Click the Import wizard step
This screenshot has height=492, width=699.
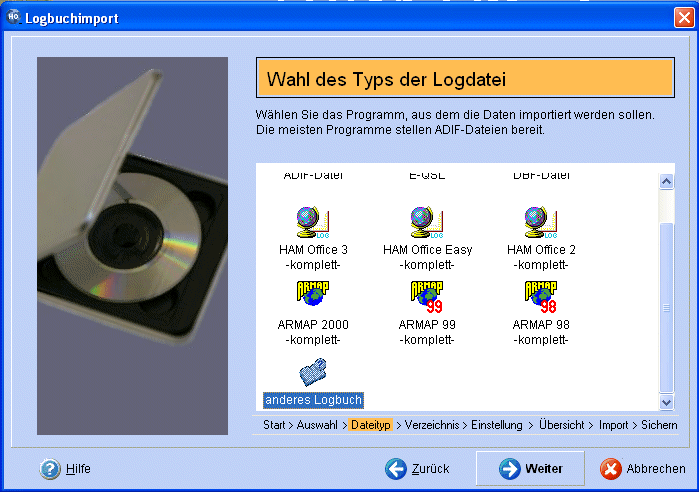point(613,425)
